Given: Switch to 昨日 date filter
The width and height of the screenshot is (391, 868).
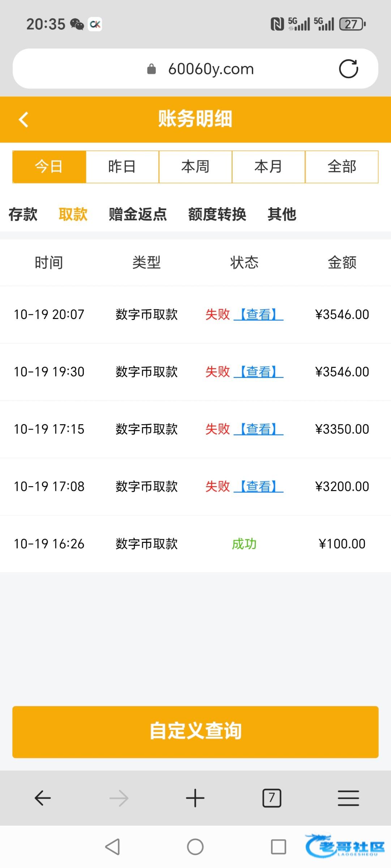Looking at the screenshot, I should click(122, 167).
